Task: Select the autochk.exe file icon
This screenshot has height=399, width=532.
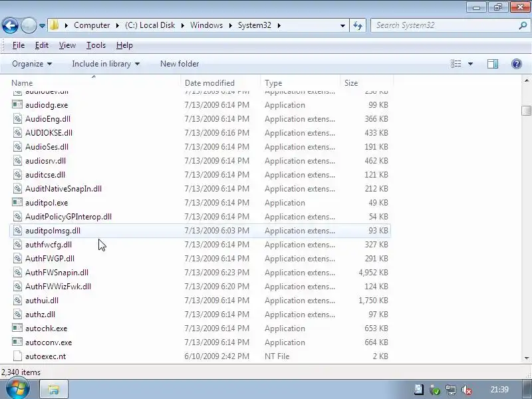Action: (x=17, y=328)
